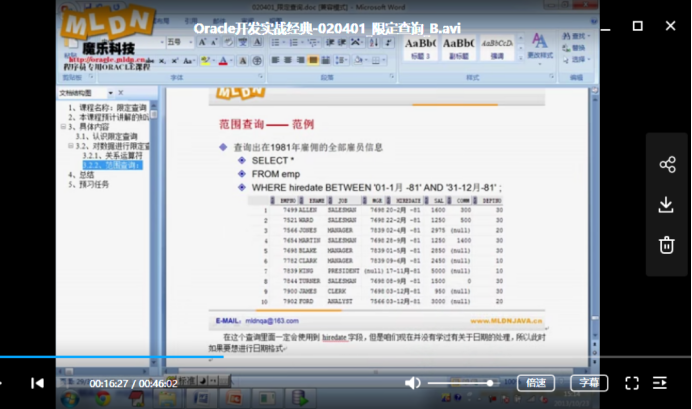Toggle fullscreen mode in the player
The width and height of the screenshot is (692, 409).
[632, 383]
